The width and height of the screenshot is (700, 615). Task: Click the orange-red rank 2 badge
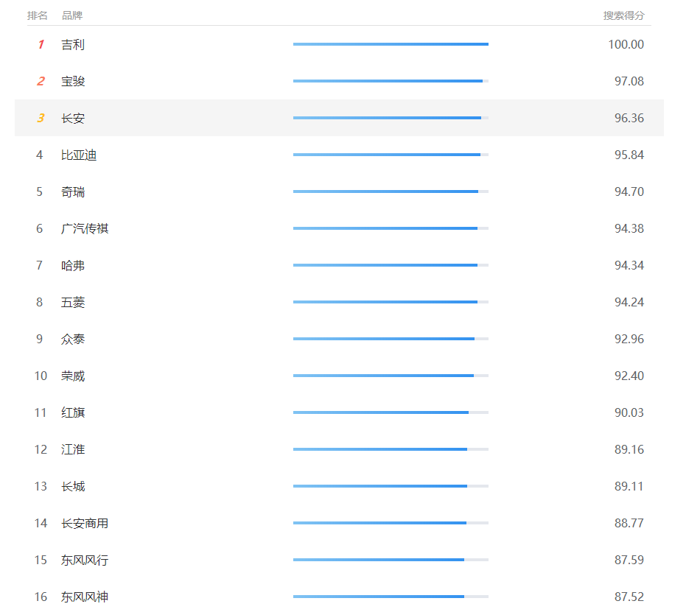[x=41, y=81]
